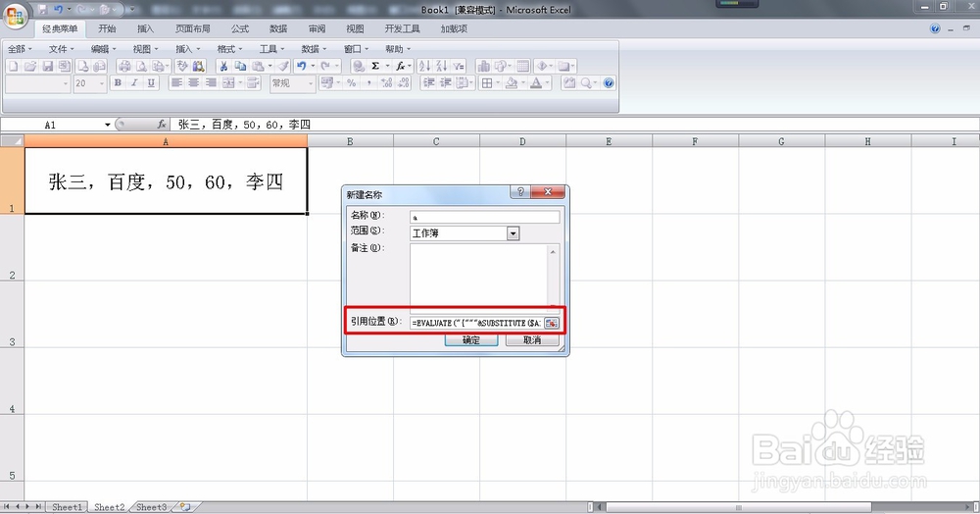
Task: Click the dialog help question mark button
Action: tap(520, 192)
